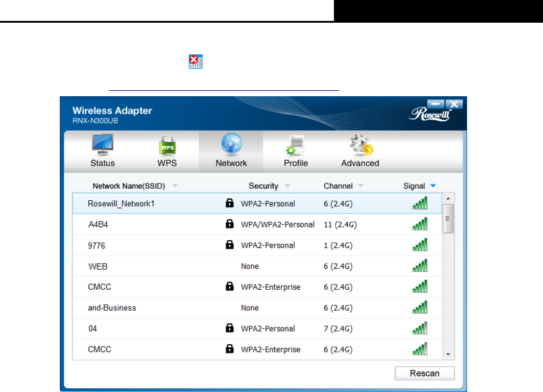
Task: Click the disconnected wireless tray icon
Action: point(196,62)
